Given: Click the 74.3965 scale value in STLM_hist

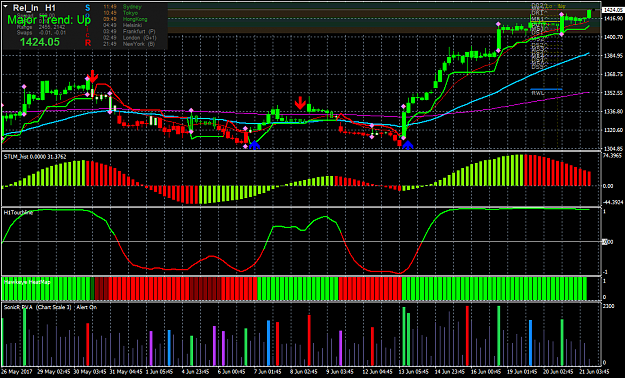Looking at the screenshot, I should pyautogui.click(x=613, y=155).
